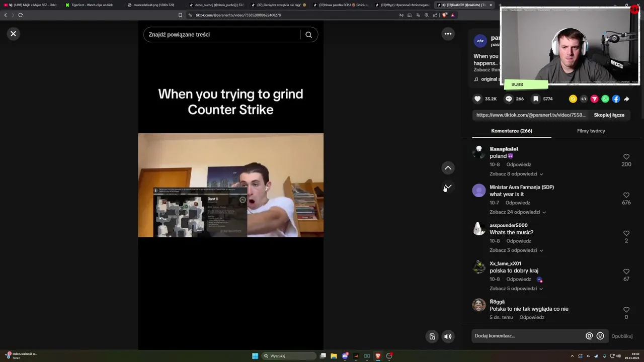
Task: Like Kanapkalol's comment 'poland'
Action: [x=626, y=157]
